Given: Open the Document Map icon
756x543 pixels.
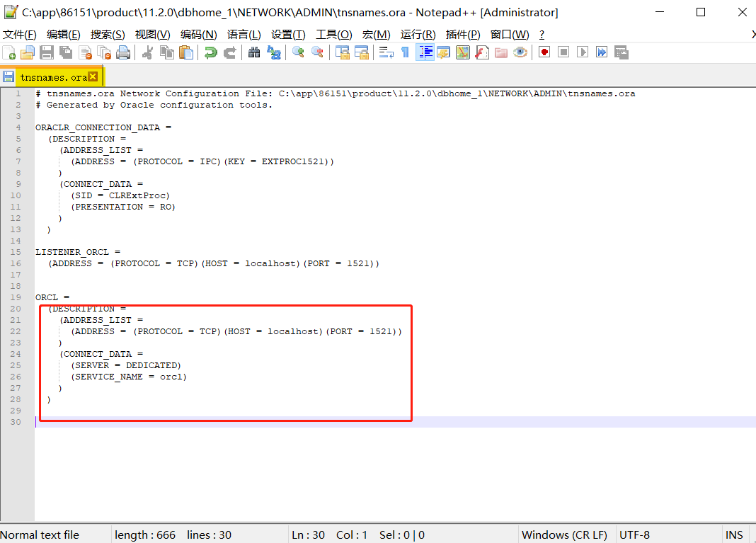Looking at the screenshot, I should pos(463,52).
